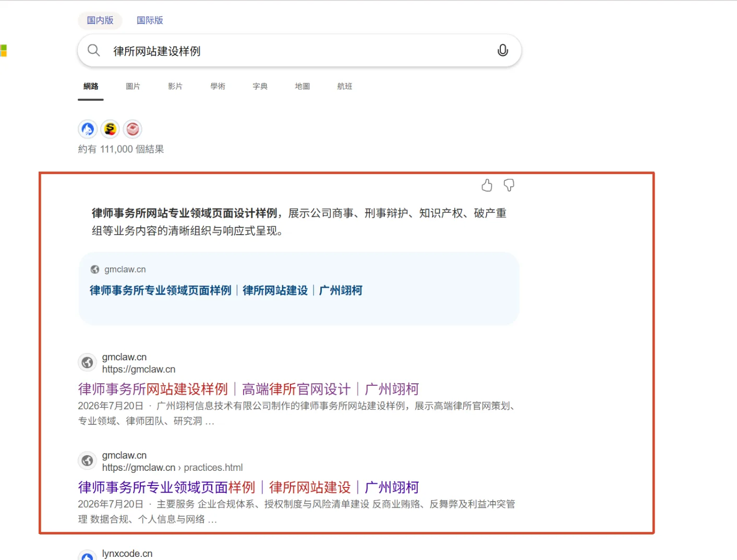Click the thumbs down feedback icon
Screen dimensions: 737x560
(x=509, y=185)
